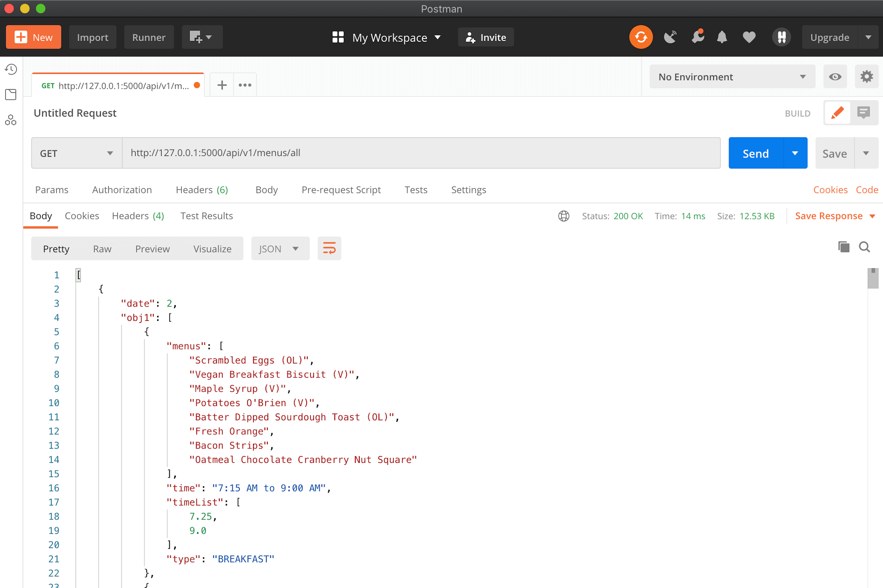Expand the Save button options arrow
This screenshot has height=588, width=883.
click(866, 153)
